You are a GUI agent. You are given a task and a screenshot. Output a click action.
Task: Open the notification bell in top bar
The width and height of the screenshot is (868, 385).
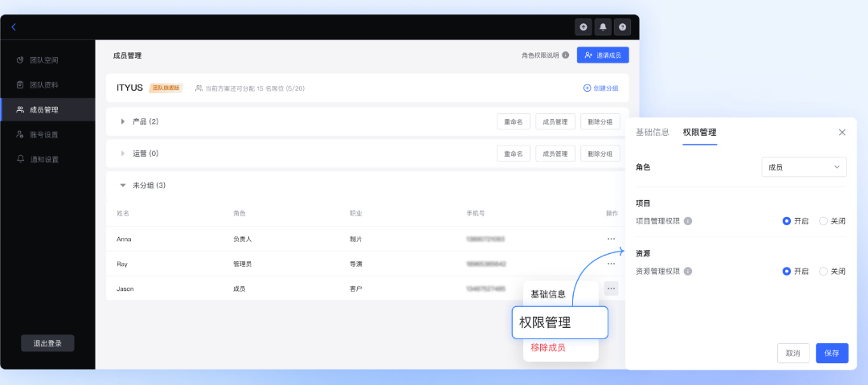603,27
